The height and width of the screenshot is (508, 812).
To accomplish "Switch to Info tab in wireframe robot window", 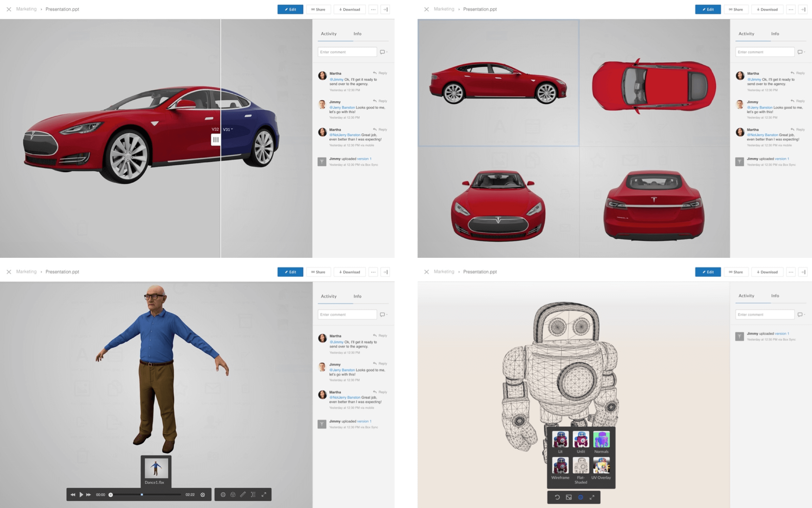I will point(775,296).
